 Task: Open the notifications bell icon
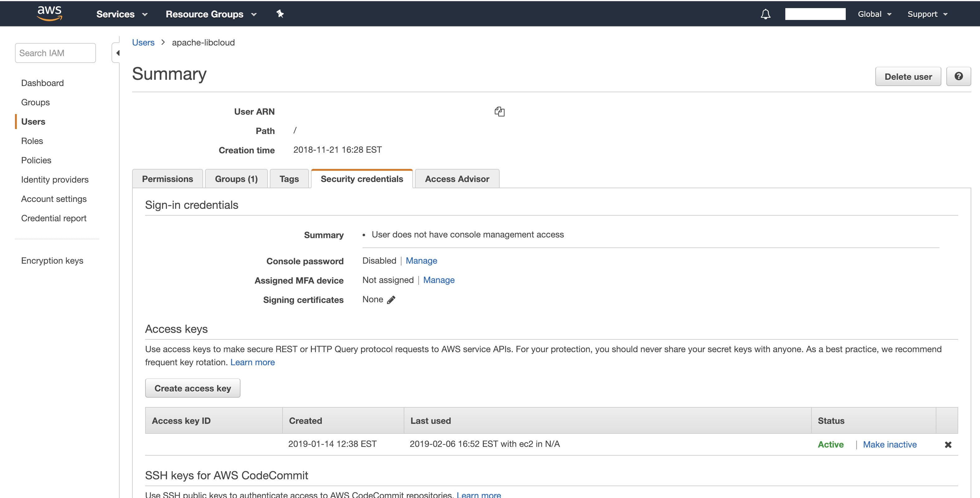[765, 14]
